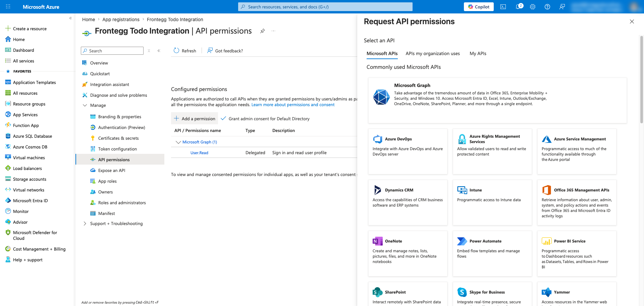Collapse the Manage section
Image resolution: width=644 pixels, height=306 pixels.
pos(85,105)
